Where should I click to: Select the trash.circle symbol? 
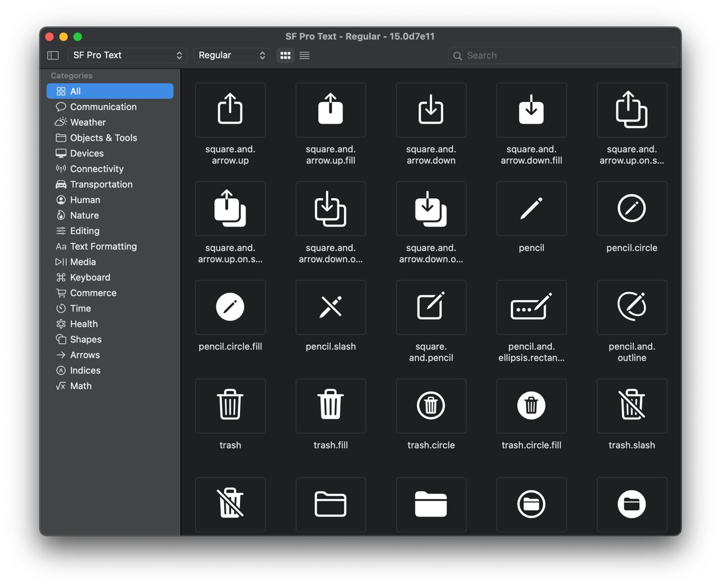tap(431, 406)
